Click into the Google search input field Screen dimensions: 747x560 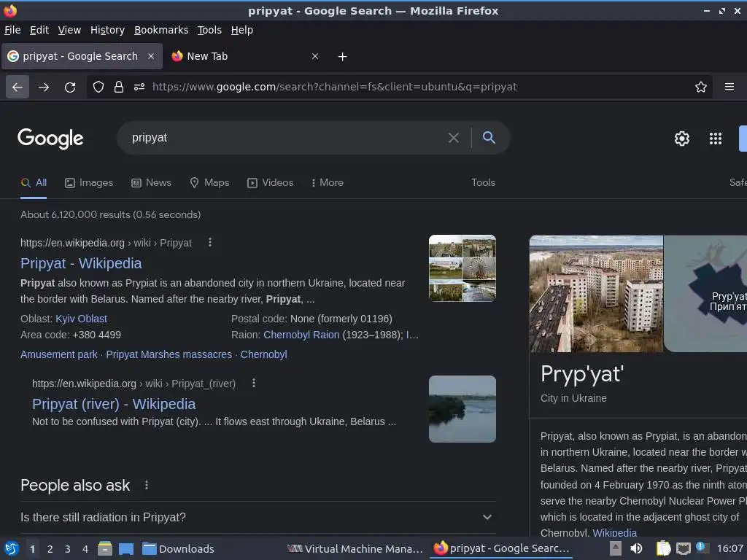(286, 138)
